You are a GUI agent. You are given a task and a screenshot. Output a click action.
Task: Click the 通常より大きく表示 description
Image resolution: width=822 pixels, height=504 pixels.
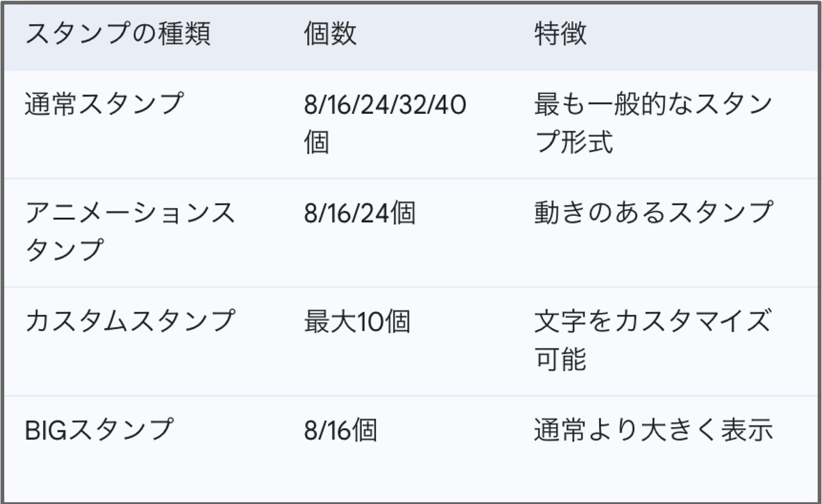(x=653, y=431)
